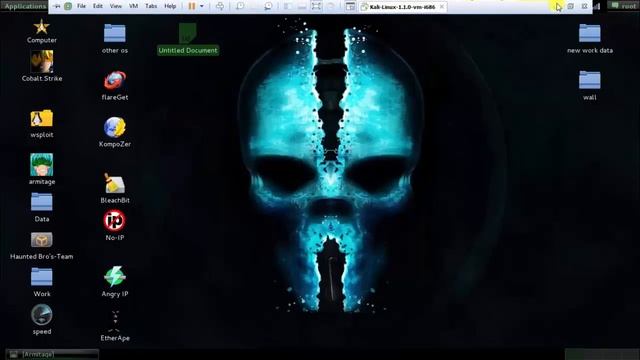Screen dimensions: 640x360
Task: Launch the No-IP client icon
Action: pos(115,221)
